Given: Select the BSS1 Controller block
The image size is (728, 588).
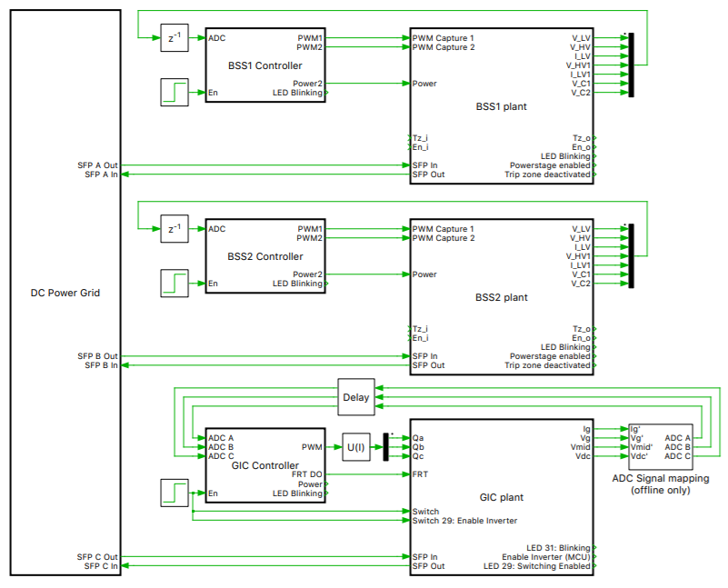Looking at the screenshot, I should pos(264,65).
